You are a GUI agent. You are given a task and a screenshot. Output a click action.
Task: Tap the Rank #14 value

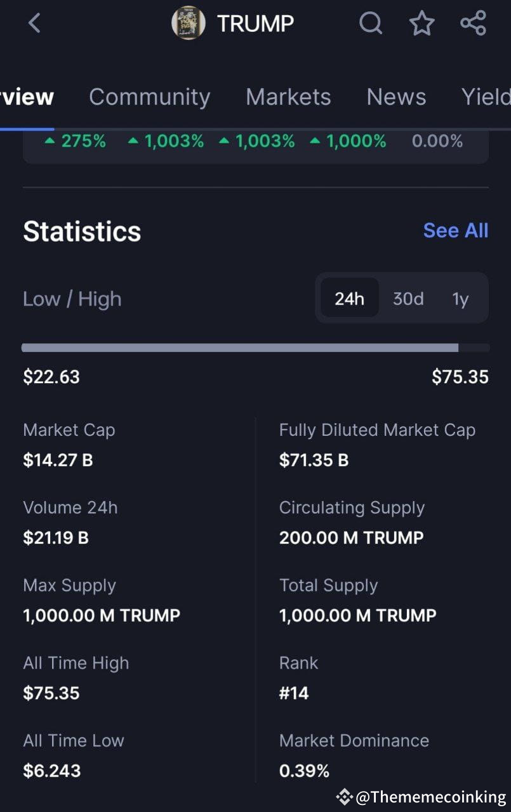pos(294,693)
